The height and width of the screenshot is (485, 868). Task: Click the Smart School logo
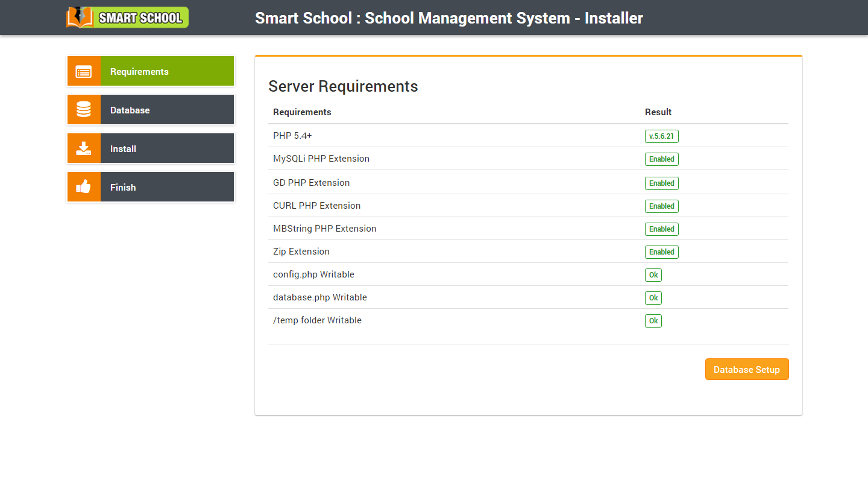pos(127,17)
